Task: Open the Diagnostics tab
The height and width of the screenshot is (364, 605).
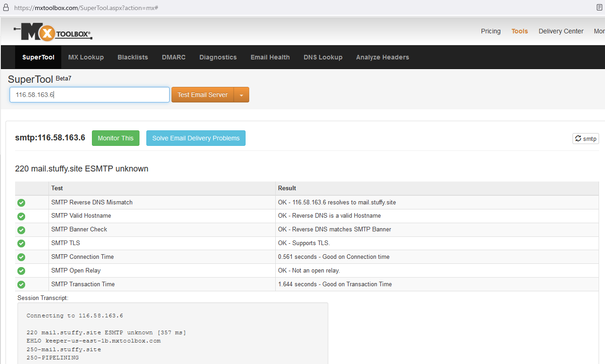Action: pos(218,57)
